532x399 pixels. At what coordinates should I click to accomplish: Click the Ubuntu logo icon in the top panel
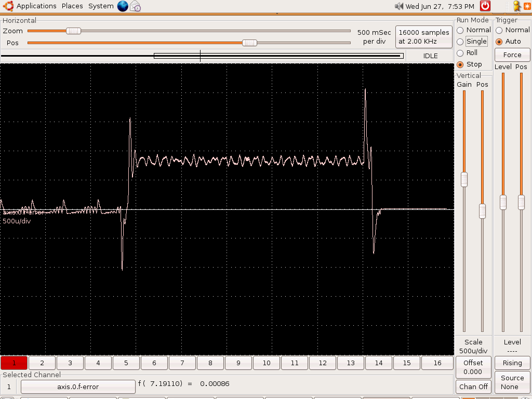(x=8, y=6)
